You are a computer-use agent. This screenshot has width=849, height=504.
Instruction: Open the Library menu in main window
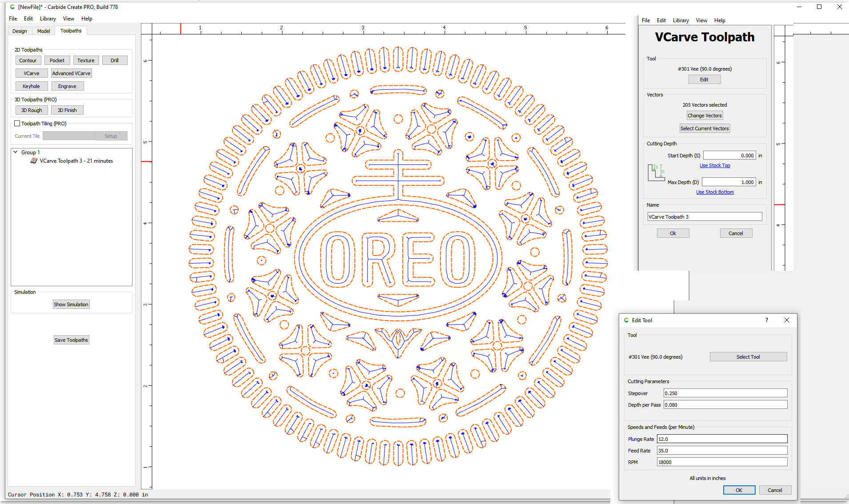48,19
